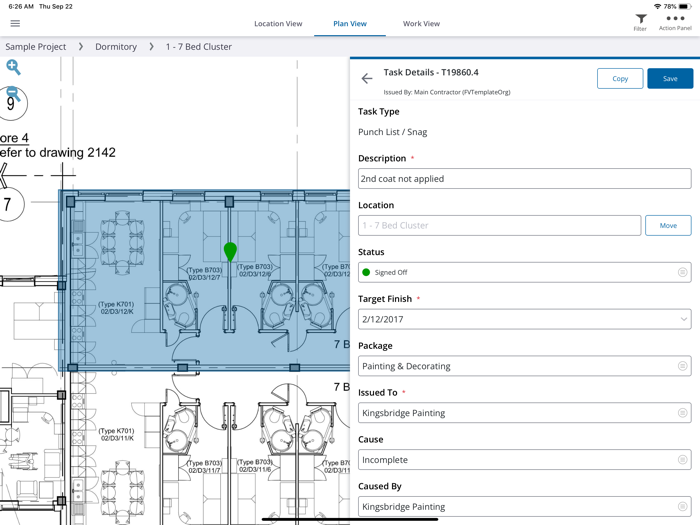700x525 pixels.
Task: Click the Location field
Action: [x=500, y=225]
